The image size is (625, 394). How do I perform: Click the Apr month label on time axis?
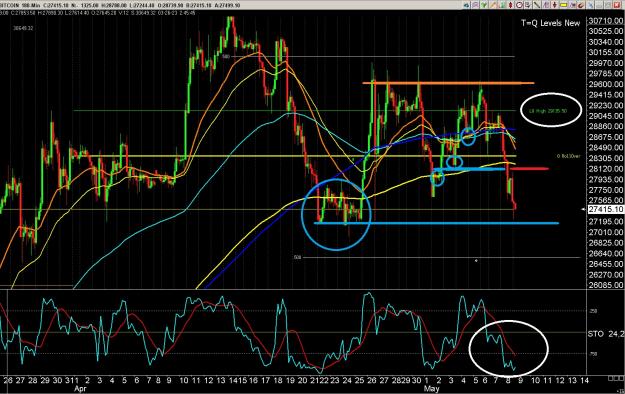coord(80,388)
